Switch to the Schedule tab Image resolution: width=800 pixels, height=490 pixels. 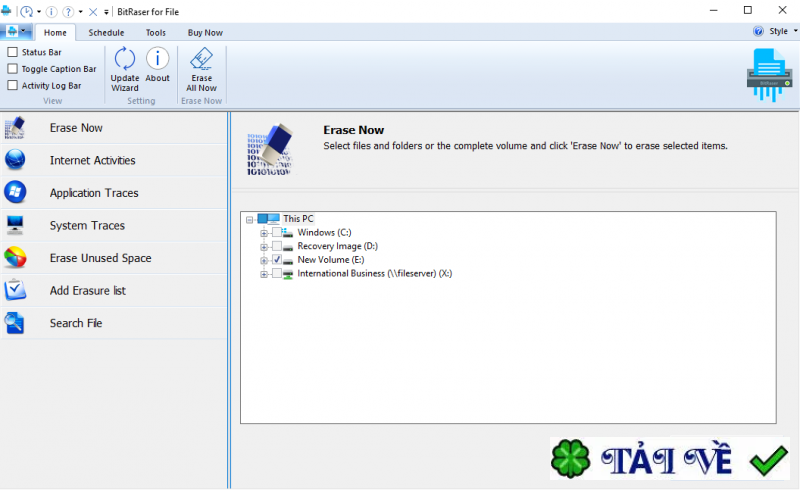click(x=106, y=33)
